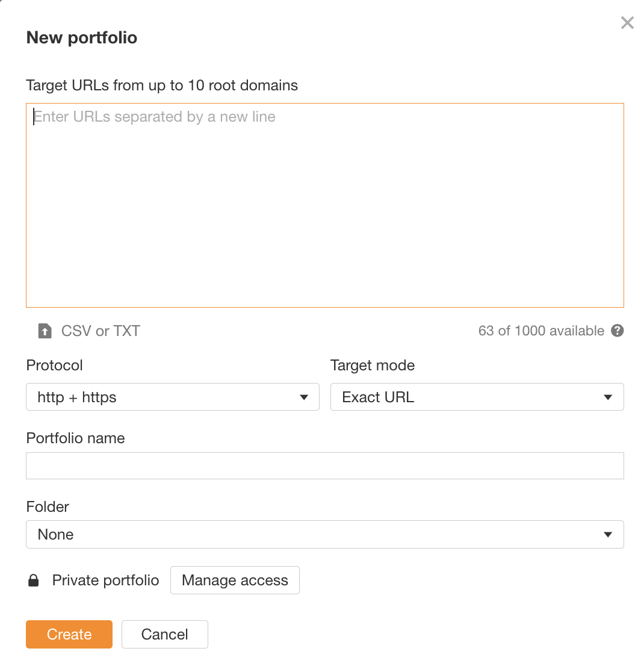
Task: Click inside the Portfolio name field
Action: [325, 465]
